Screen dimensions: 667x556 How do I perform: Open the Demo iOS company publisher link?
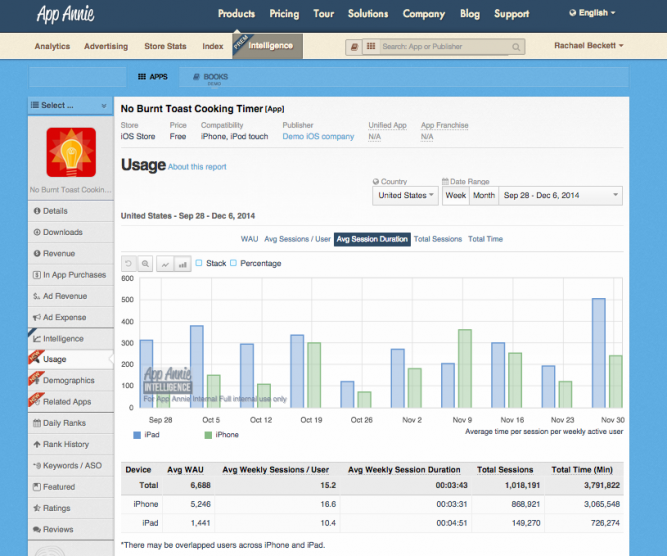click(318, 136)
